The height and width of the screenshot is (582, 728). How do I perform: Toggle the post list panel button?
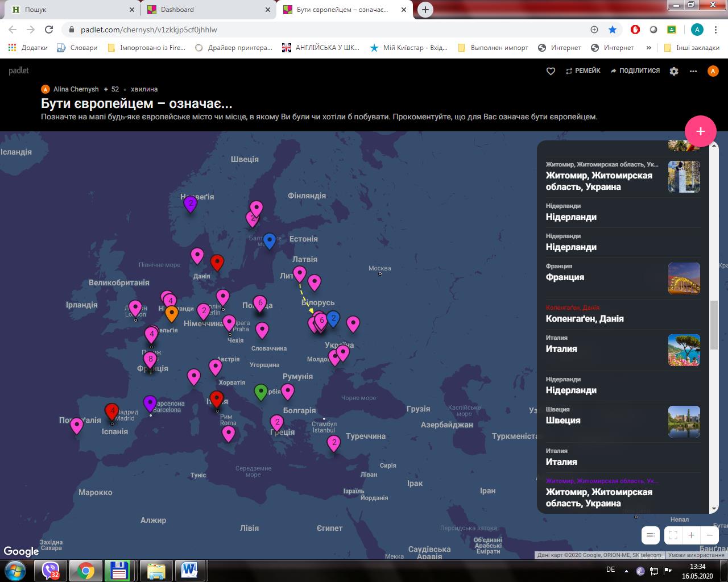(x=650, y=535)
